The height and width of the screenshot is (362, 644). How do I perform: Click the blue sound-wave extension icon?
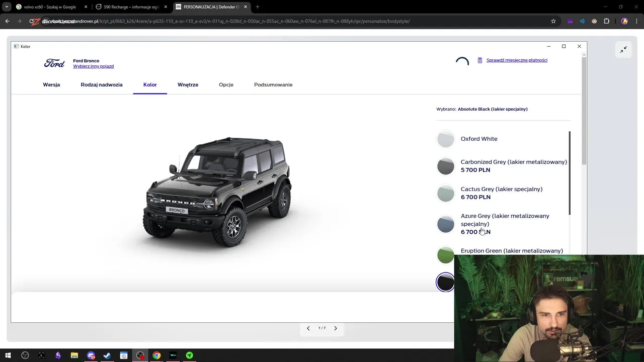tap(582, 21)
